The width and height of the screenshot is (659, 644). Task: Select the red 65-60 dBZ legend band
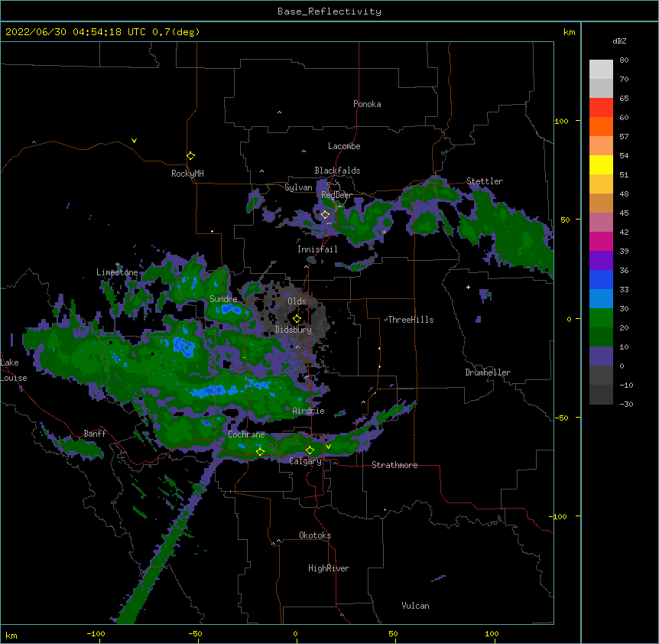pos(601,108)
